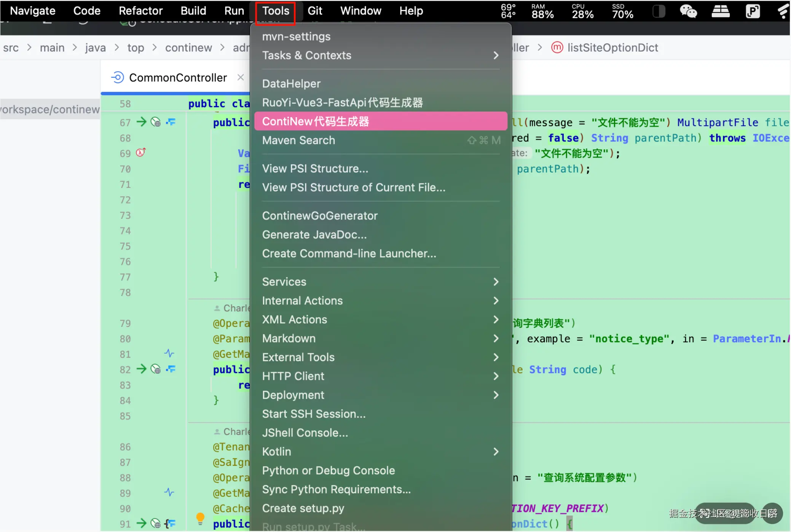Click the web endpoint icon on line 82
The height and width of the screenshot is (532, 791).
156,369
